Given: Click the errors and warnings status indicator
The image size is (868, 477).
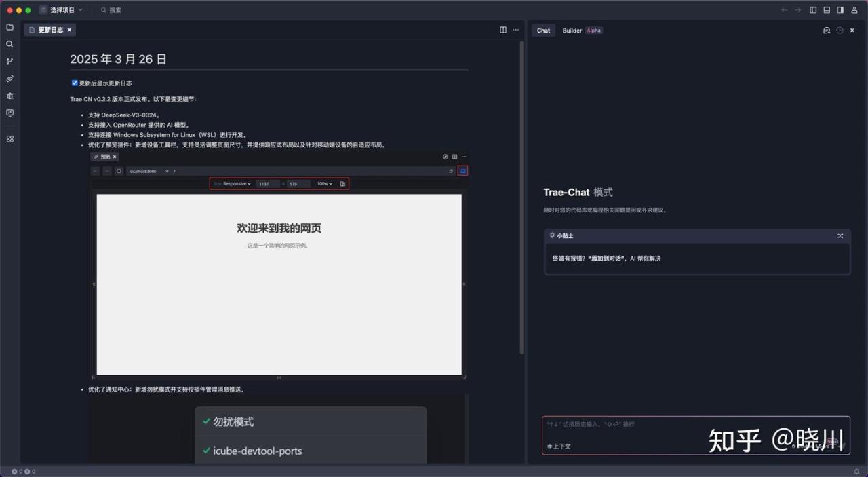Looking at the screenshot, I should click(x=24, y=472).
